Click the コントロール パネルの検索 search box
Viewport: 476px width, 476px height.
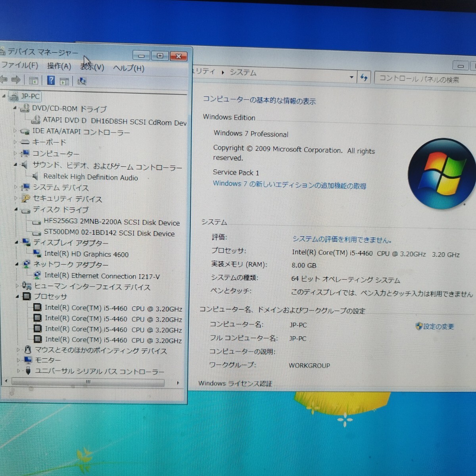pos(424,79)
